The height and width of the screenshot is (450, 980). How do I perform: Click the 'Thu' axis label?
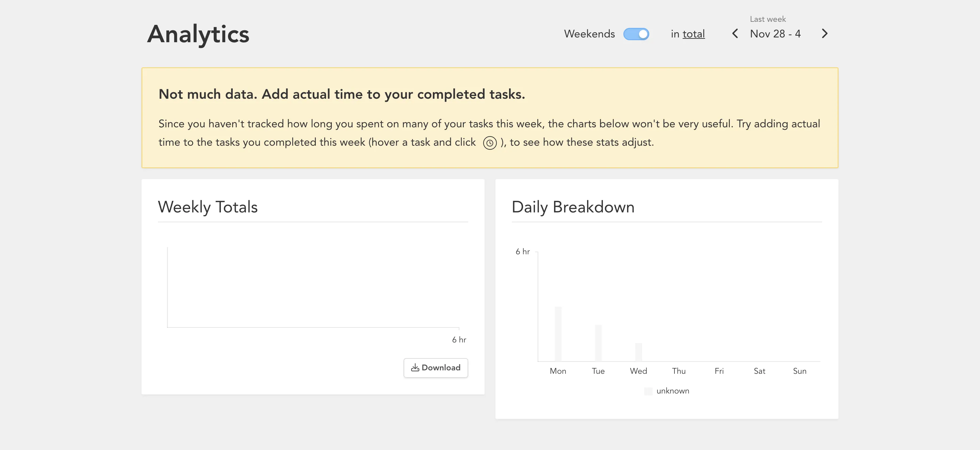679,371
